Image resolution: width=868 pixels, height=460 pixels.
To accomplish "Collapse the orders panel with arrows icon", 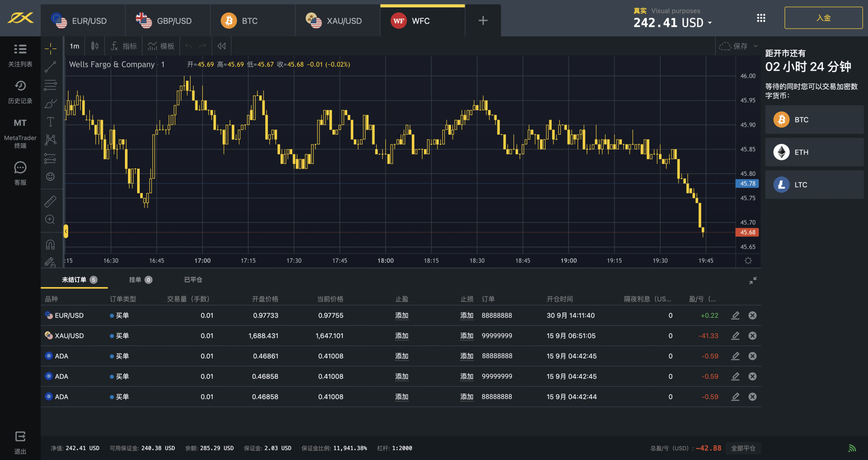I will tap(753, 281).
